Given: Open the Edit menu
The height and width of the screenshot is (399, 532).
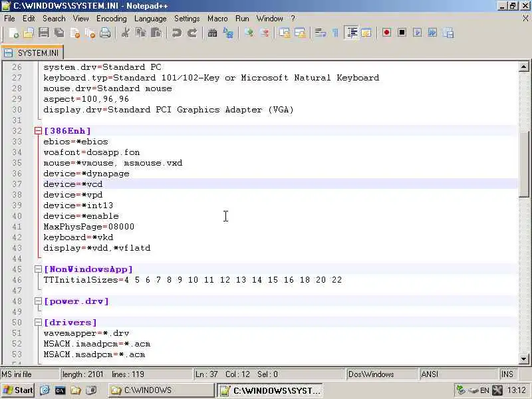Looking at the screenshot, I should tap(29, 19).
